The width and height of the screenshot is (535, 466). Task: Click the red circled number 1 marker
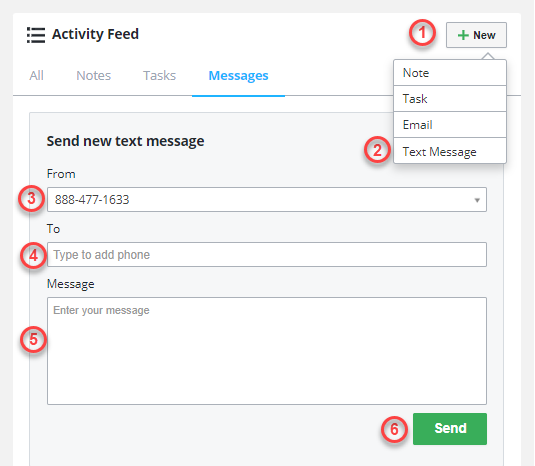pos(422,33)
